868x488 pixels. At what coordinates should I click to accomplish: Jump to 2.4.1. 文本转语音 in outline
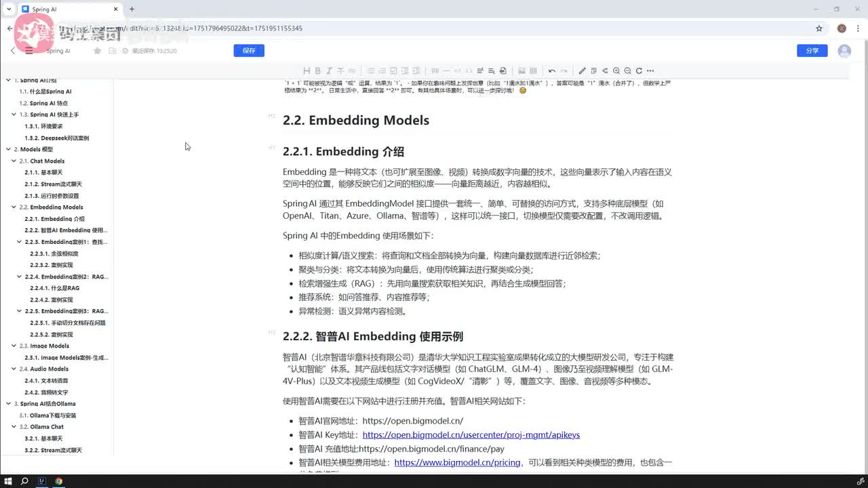point(46,380)
